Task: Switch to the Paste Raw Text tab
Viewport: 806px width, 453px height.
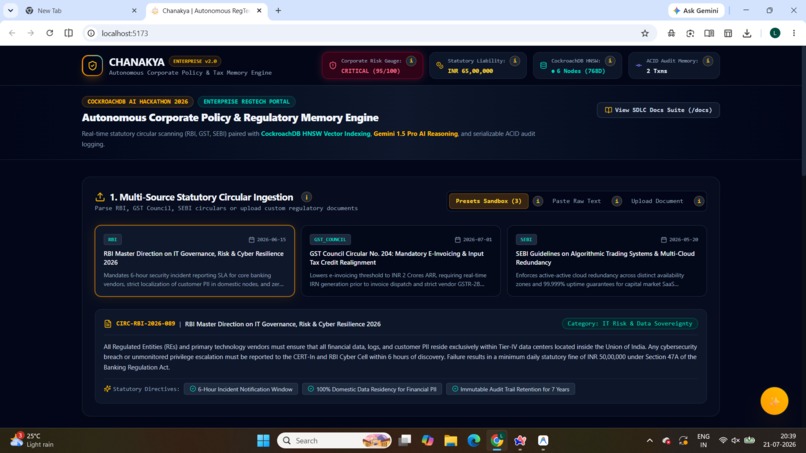Action: (x=576, y=201)
